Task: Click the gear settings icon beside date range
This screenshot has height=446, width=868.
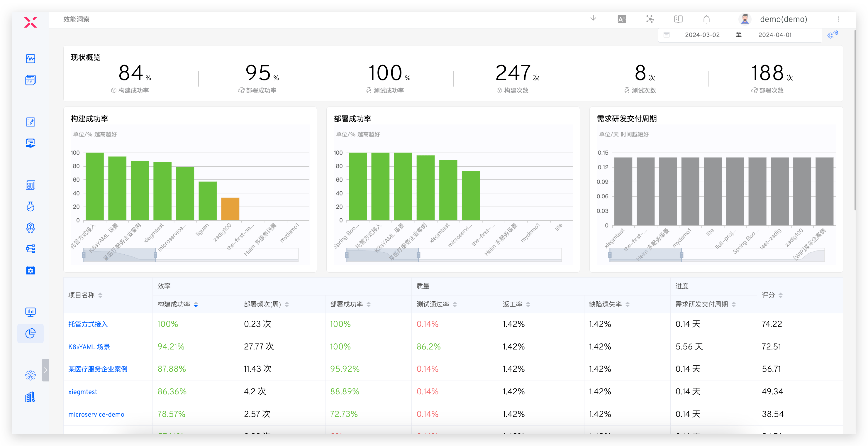Action: [x=832, y=35]
